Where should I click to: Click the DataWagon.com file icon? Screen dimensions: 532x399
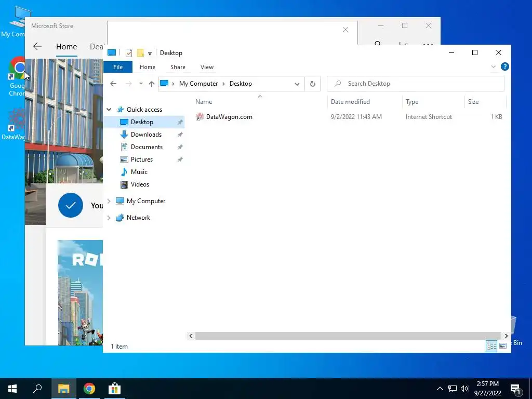click(199, 117)
